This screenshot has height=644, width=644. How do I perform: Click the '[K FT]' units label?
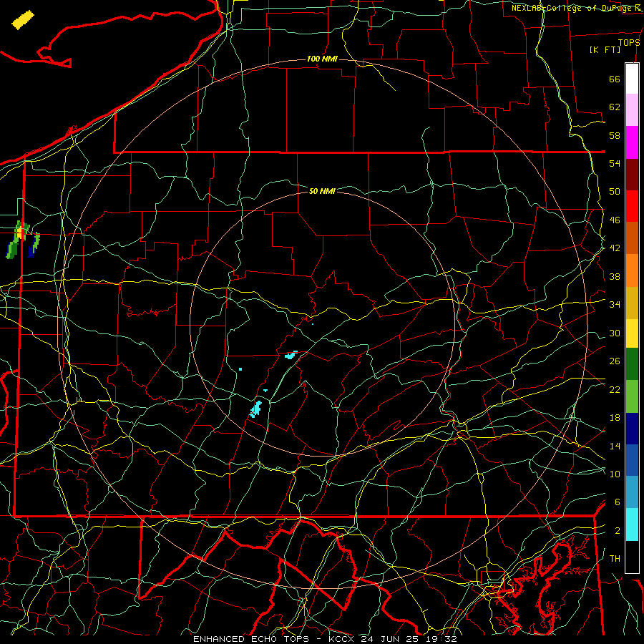605,50
